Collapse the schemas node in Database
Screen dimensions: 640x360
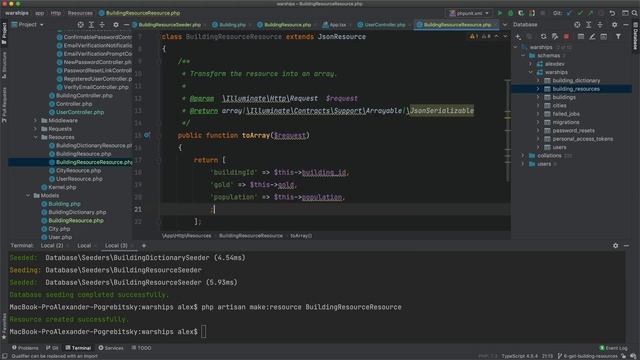click(x=523, y=56)
